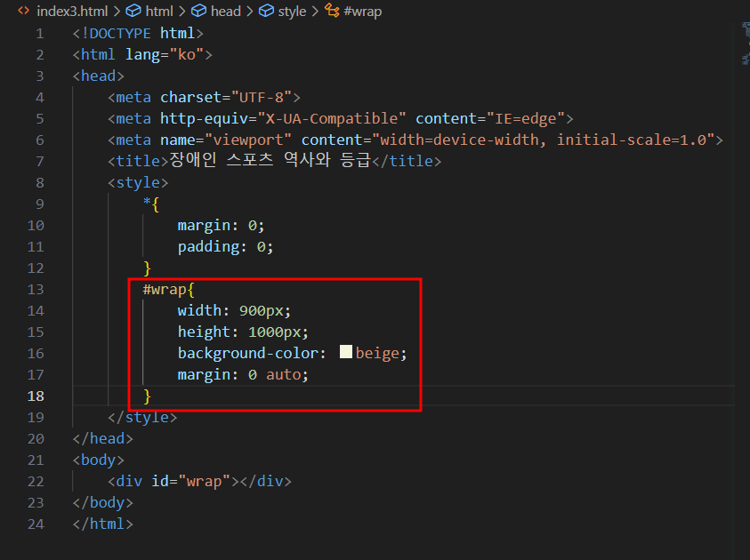Click the beige value text
The width and height of the screenshot is (750, 560).
click(377, 353)
